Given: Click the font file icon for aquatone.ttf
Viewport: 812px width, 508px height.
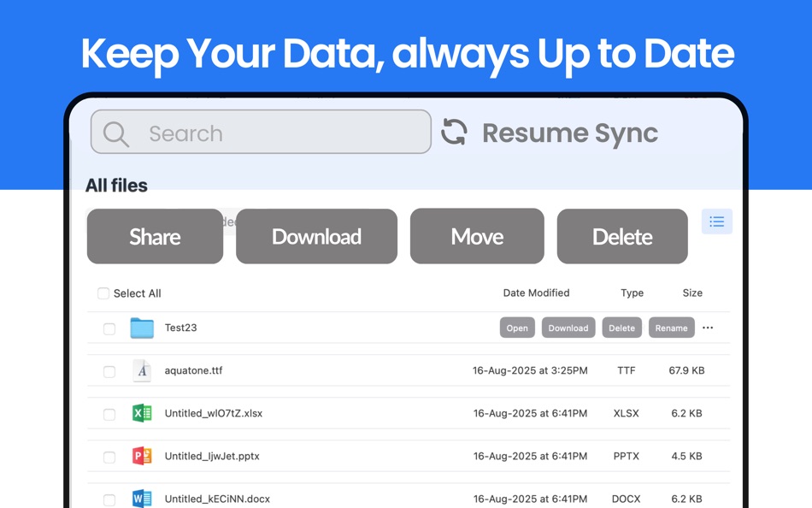Looking at the screenshot, I should click(x=142, y=371).
